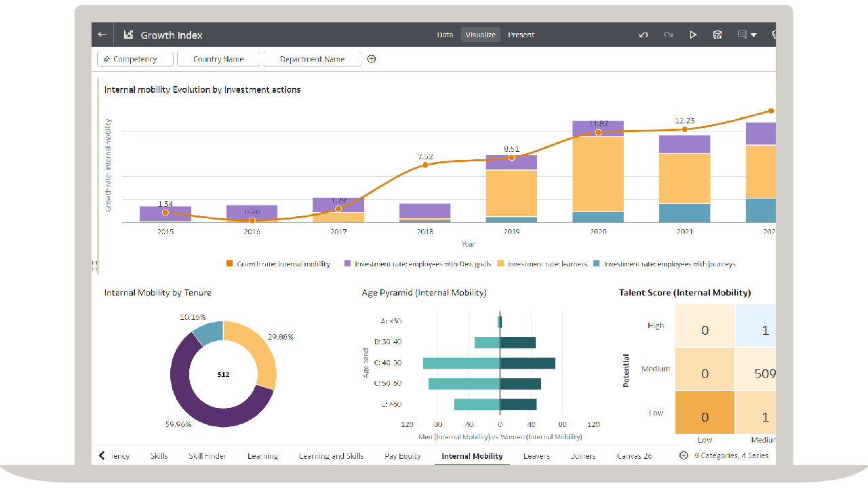This screenshot has height=488, width=868.
Task: Toggle Growth rate internal mobility legend series
Action: pos(278,264)
